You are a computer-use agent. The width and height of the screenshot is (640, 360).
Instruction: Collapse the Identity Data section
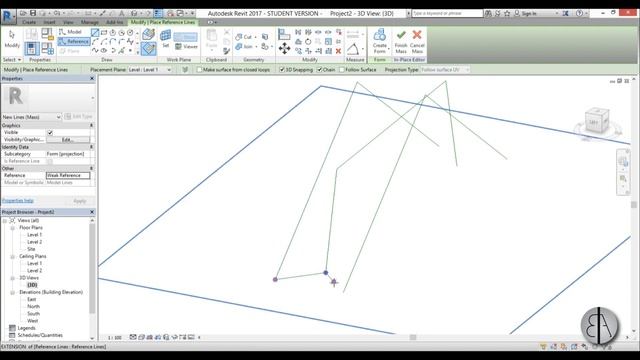click(91, 147)
